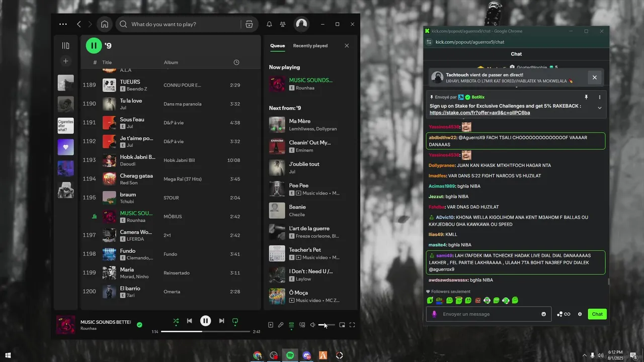Toggle the queue icon in player bar

(291, 325)
